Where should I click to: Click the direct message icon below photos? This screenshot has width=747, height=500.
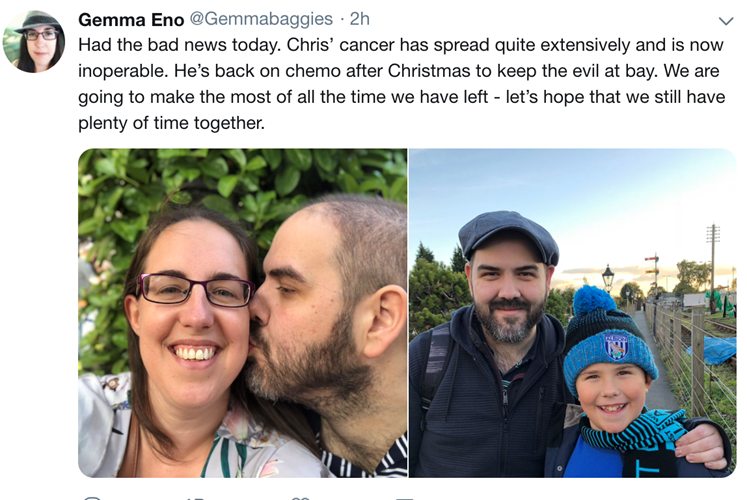point(405,498)
